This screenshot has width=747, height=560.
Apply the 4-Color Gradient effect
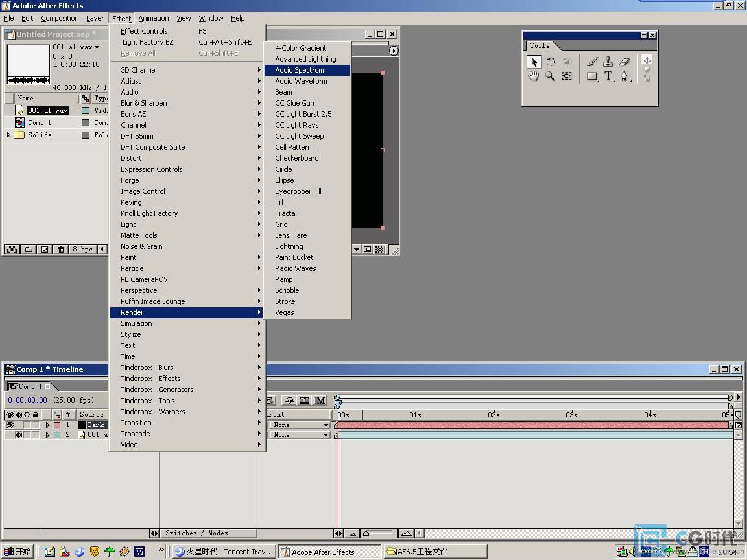[307, 48]
